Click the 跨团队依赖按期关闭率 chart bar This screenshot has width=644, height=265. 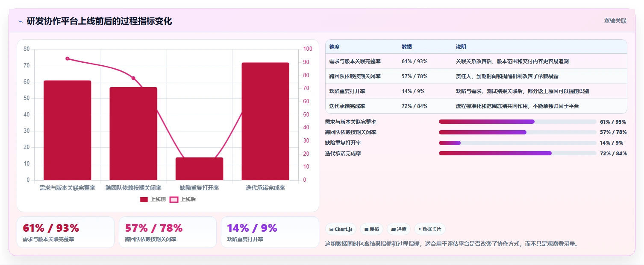point(133,134)
